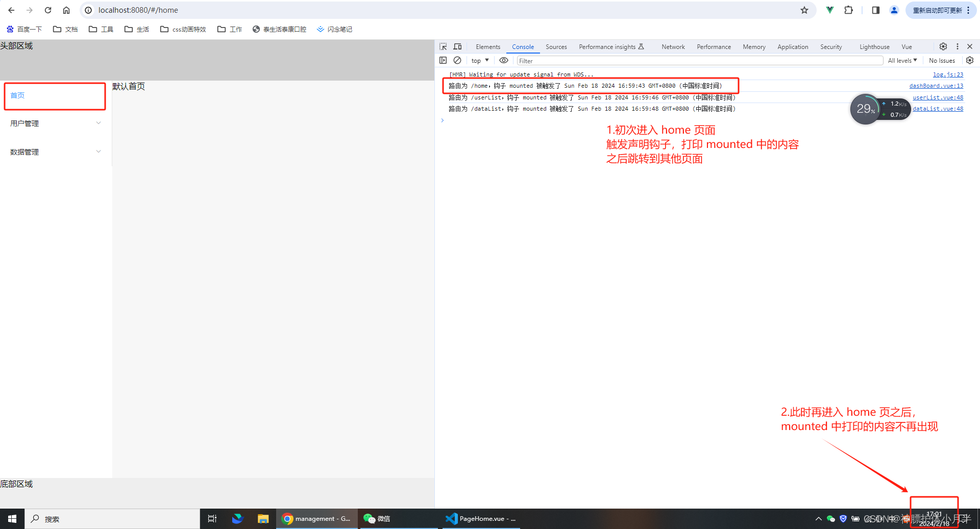
Task: Show hidden system tray icons
Action: pos(818,519)
